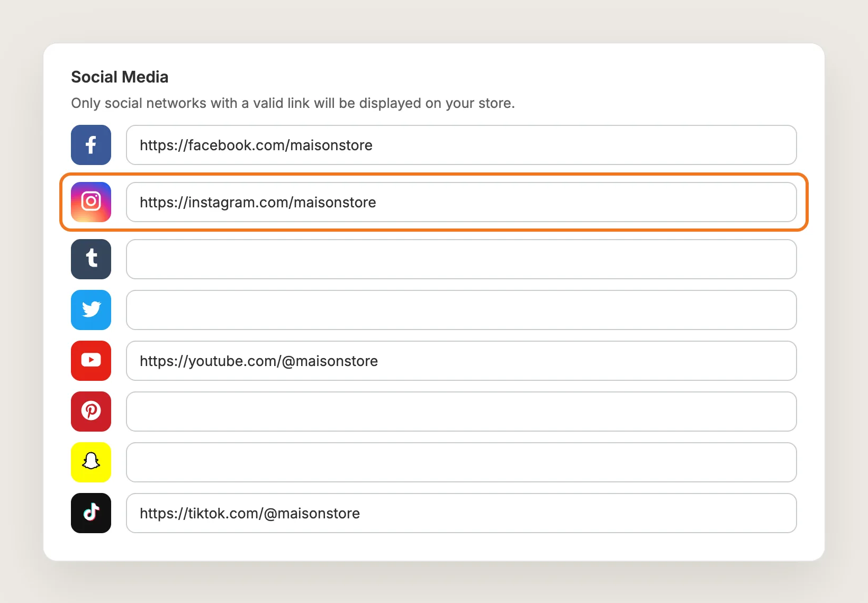This screenshot has height=603, width=868.
Task: Click the Social Media heading
Action: [120, 77]
